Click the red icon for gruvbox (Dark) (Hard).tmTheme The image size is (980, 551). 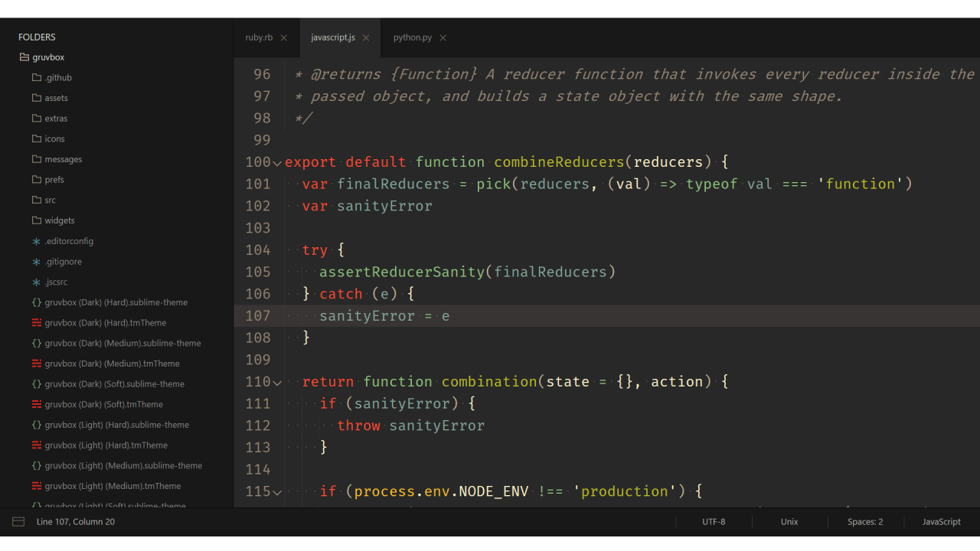(36, 323)
